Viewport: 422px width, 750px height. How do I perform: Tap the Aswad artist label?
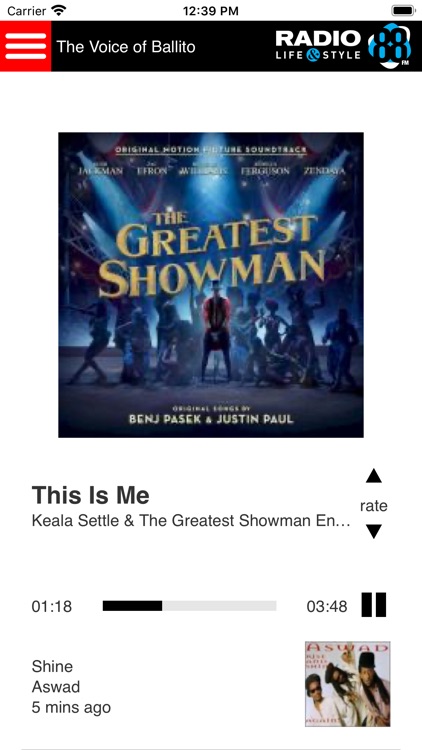pos(56,687)
